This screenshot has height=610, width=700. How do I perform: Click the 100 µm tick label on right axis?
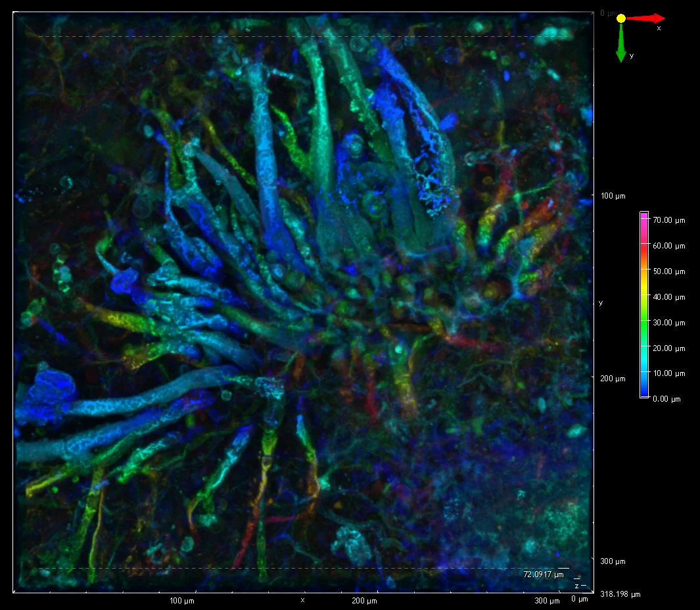(613, 196)
